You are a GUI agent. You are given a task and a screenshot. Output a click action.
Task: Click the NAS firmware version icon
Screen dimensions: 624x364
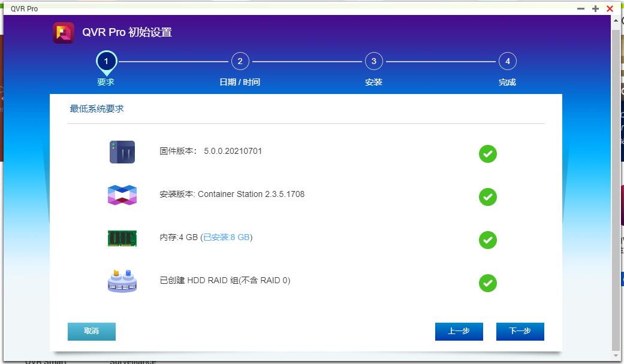122,151
